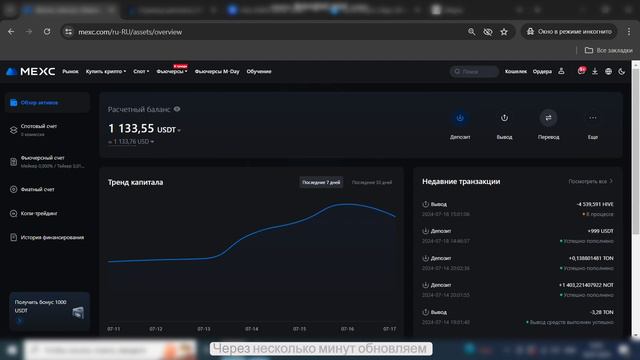Open browser zoom magnifier icon
The image size is (640, 360).
[471, 31]
